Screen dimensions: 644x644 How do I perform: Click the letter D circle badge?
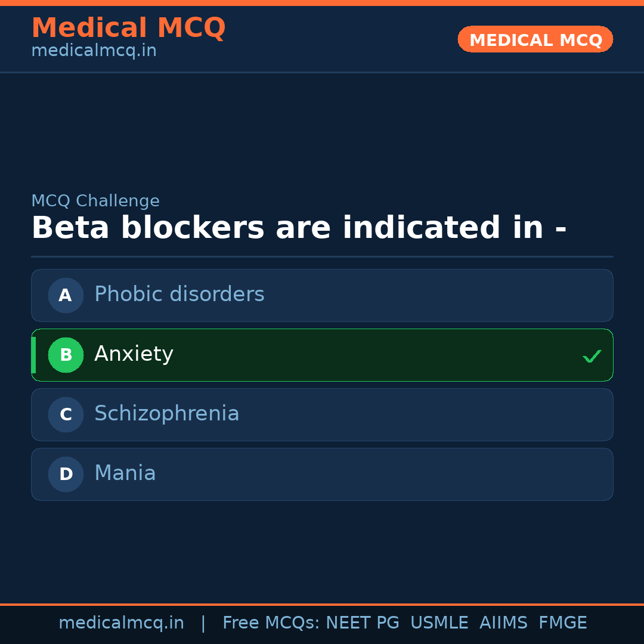pyautogui.click(x=66, y=474)
